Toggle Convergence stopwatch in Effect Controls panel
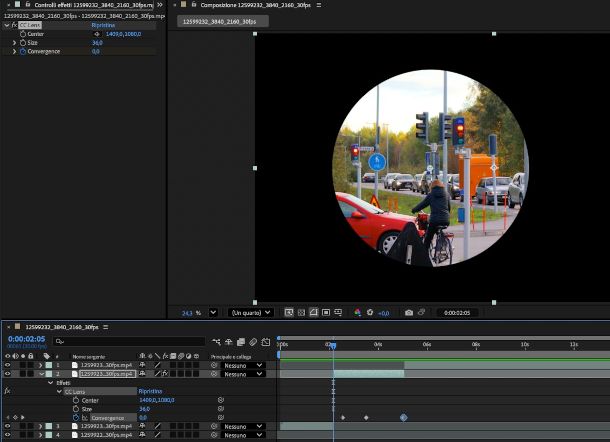 pyautogui.click(x=23, y=51)
